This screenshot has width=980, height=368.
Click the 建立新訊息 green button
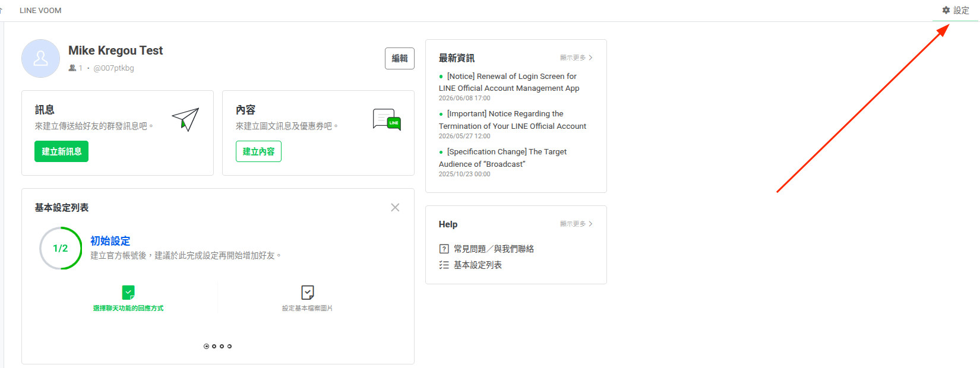[x=62, y=151]
